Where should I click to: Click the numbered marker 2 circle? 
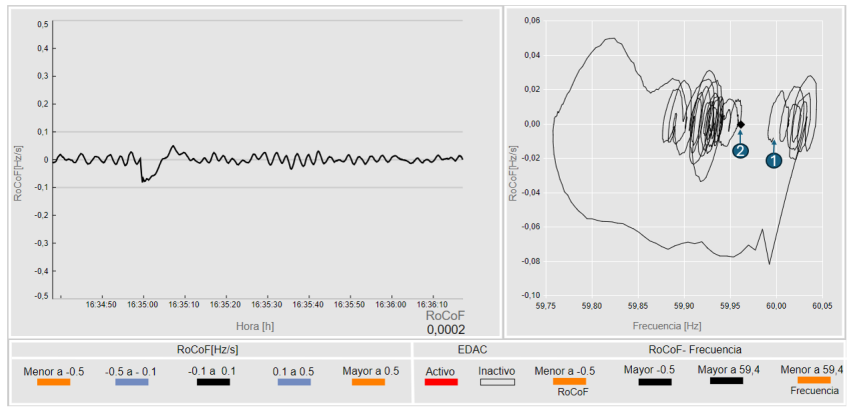click(x=740, y=151)
